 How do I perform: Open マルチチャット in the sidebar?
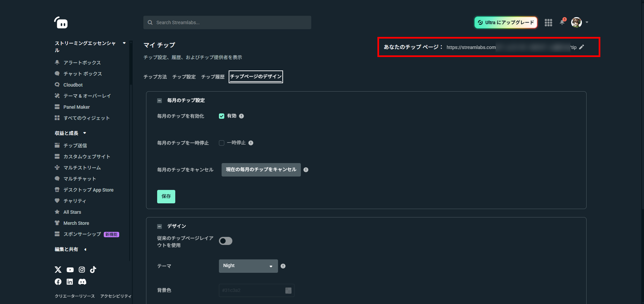[x=80, y=179]
